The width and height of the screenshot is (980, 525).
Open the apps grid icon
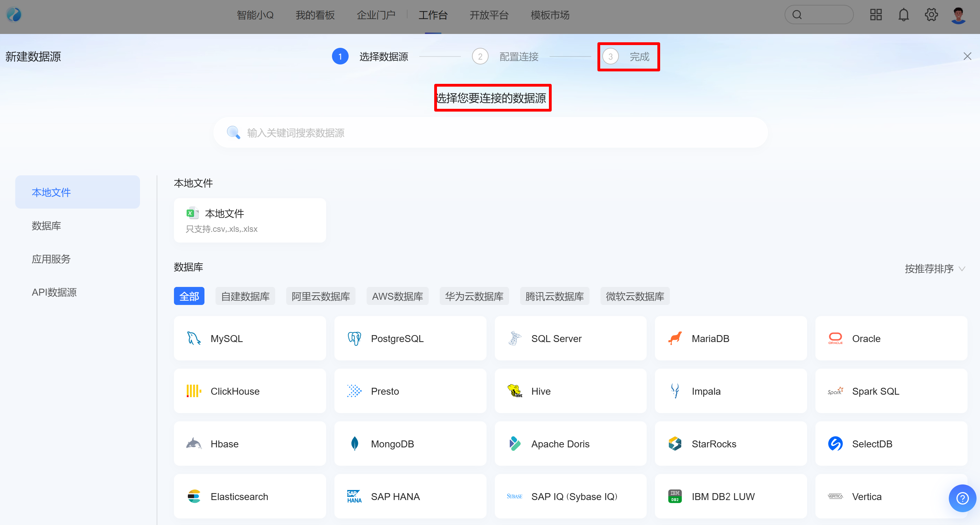(875, 15)
